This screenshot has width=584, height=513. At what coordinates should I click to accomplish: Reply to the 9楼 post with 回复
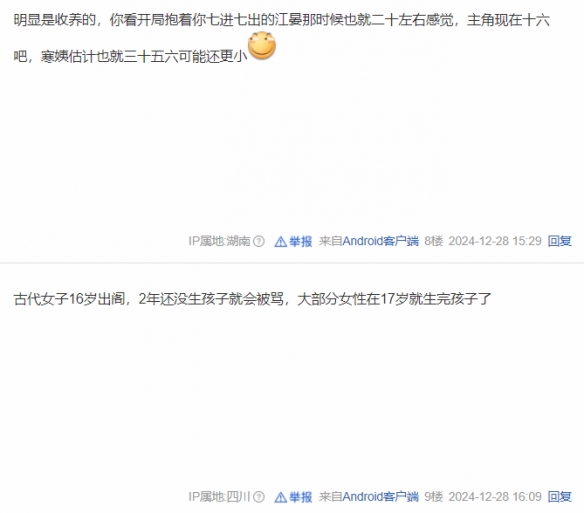click(559, 497)
